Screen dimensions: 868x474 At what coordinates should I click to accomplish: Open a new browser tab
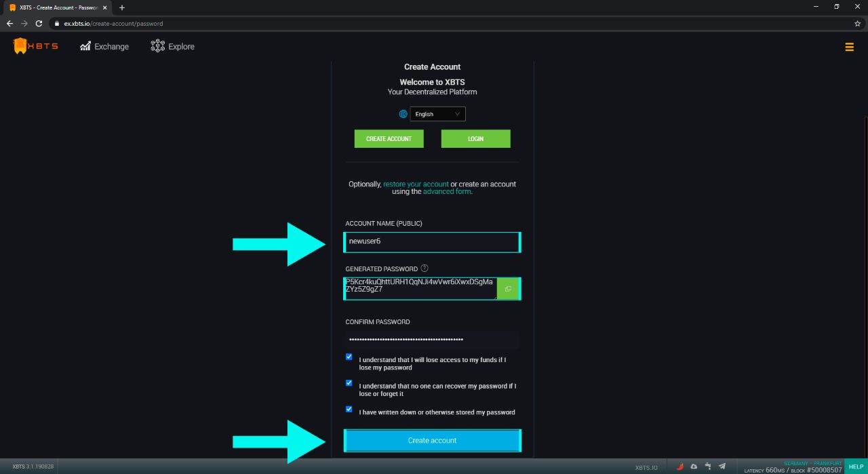(x=122, y=7)
